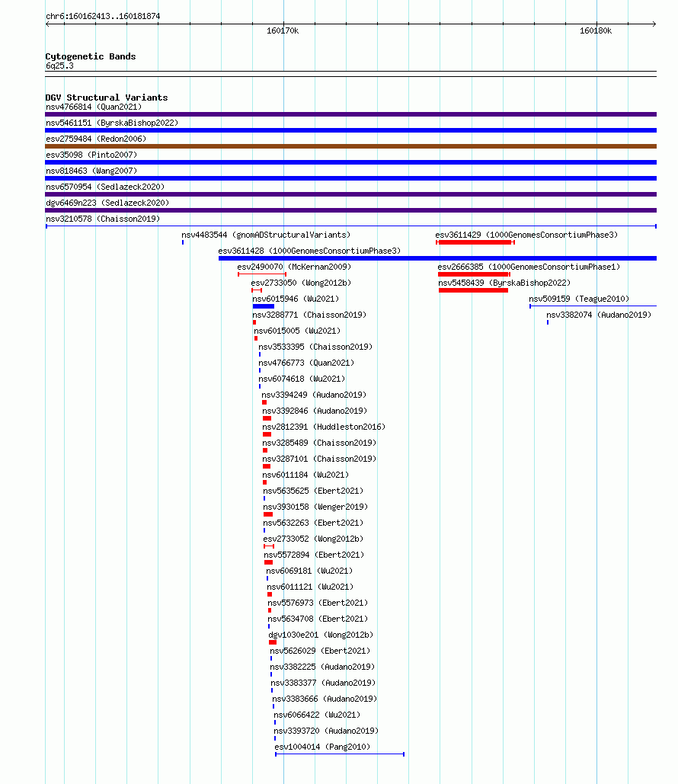Click nsv6074618 (Wu2021) label

(302, 379)
